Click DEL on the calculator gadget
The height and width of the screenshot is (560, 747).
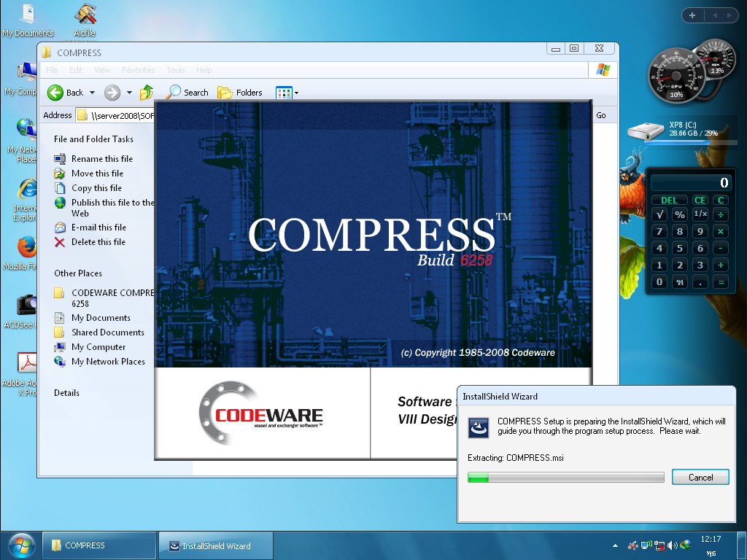click(x=669, y=200)
